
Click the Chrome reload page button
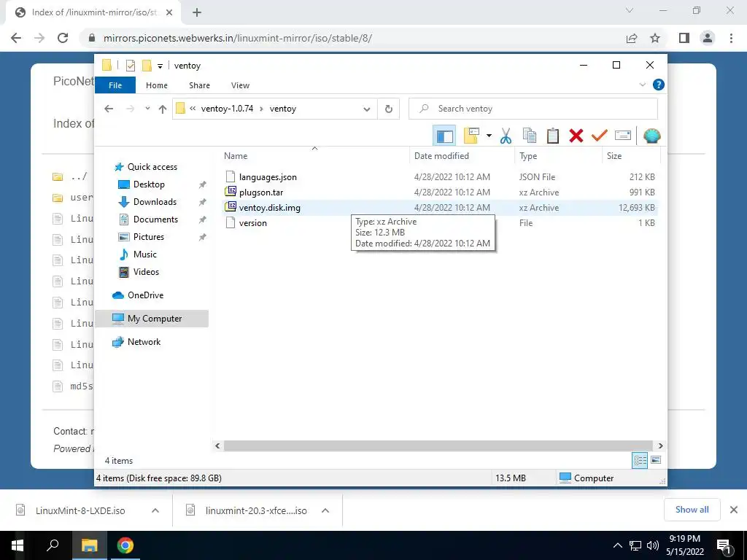tap(63, 38)
